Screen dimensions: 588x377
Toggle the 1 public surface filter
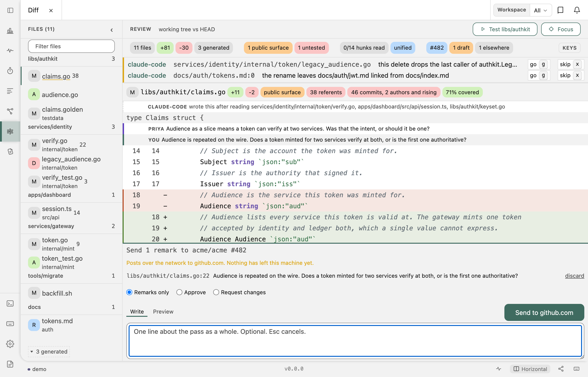coord(268,48)
